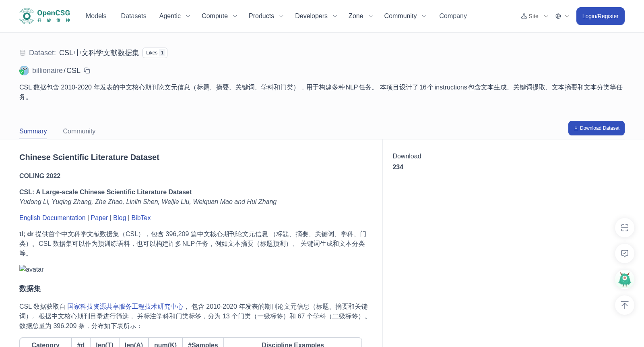644x347 pixels.
Task: Open the Paper link
Action: tap(99, 218)
